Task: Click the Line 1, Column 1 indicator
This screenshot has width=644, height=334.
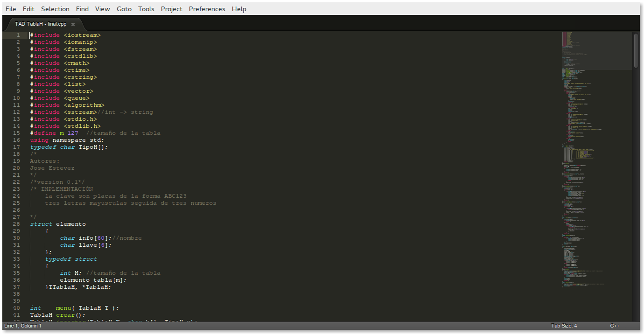Action: click(x=22, y=326)
